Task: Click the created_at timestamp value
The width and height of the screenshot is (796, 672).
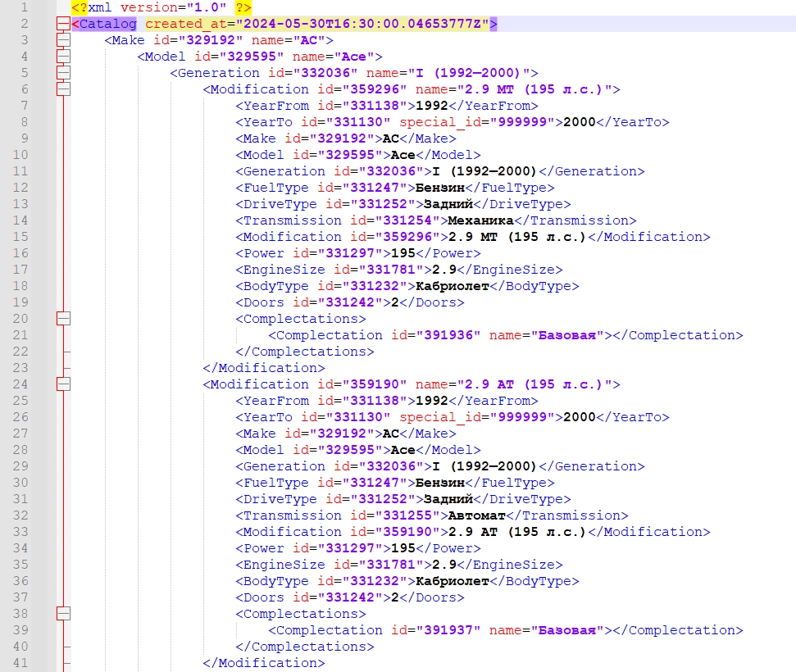Action: click(x=362, y=24)
